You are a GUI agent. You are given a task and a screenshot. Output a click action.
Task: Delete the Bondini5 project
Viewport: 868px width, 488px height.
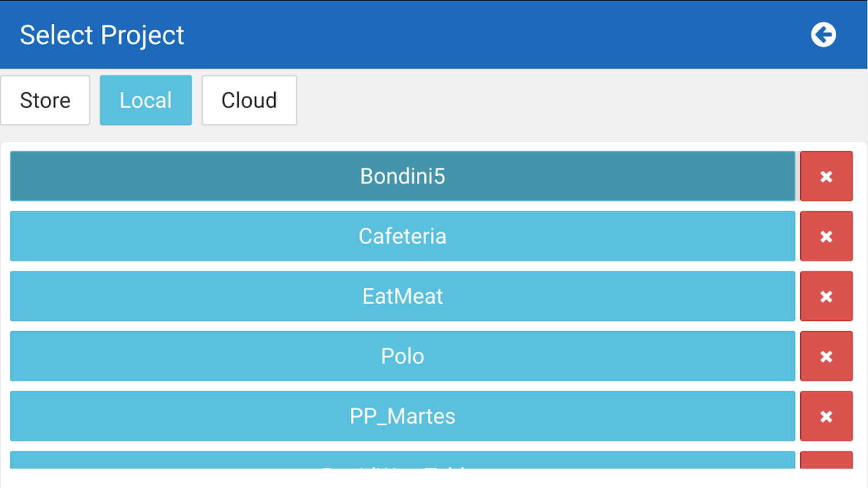pos(826,176)
